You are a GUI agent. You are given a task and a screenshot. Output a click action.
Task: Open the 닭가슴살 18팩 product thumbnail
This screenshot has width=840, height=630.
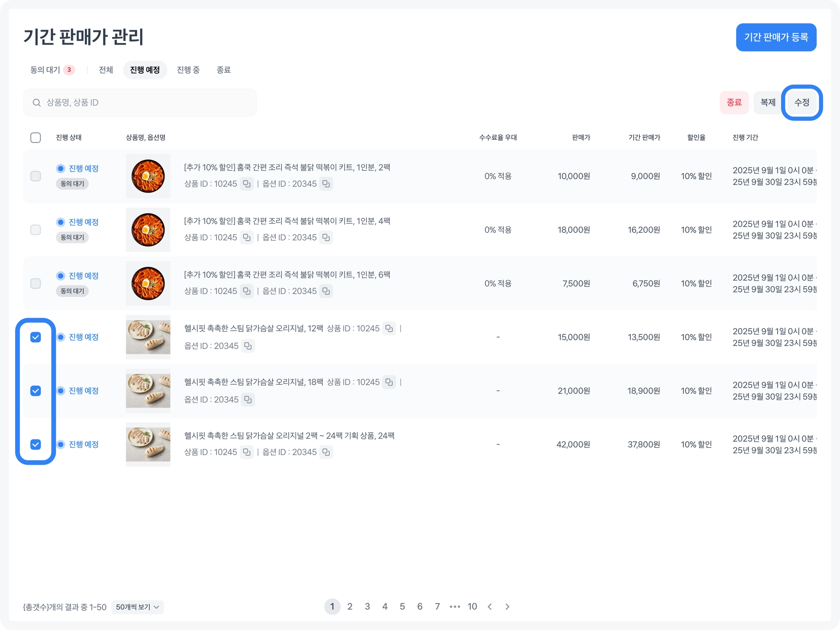pyautogui.click(x=148, y=391)
